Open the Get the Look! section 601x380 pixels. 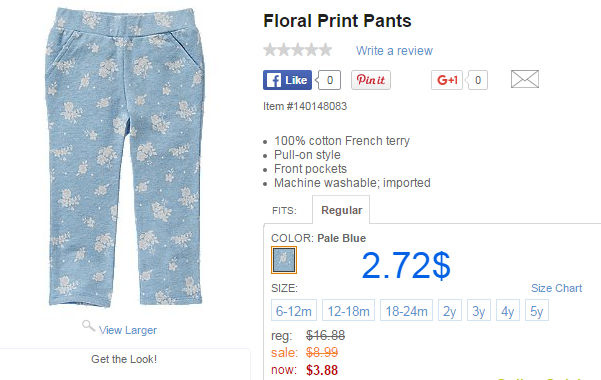click(x=124, y=359)
